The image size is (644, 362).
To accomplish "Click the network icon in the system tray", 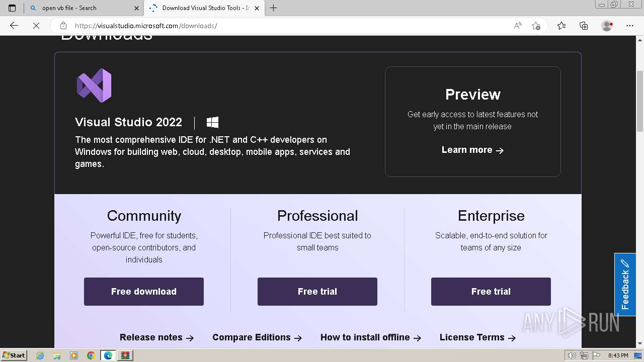I will pos(584,355).
